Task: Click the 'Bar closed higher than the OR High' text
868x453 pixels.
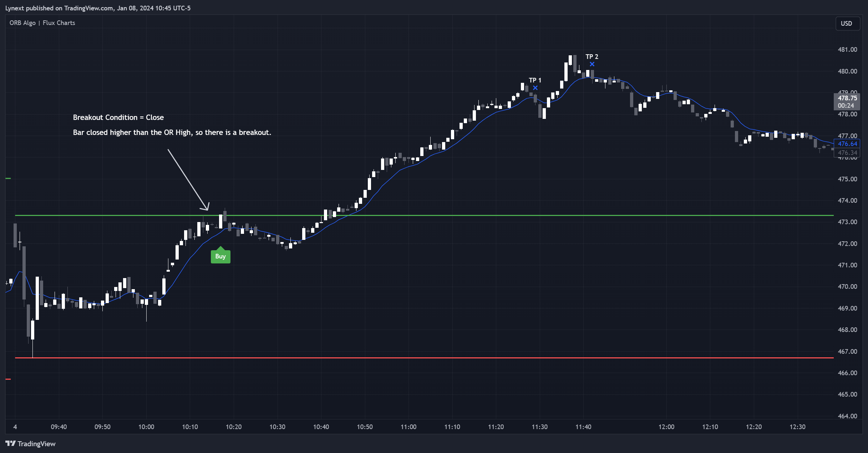Action: coord(132,132)
